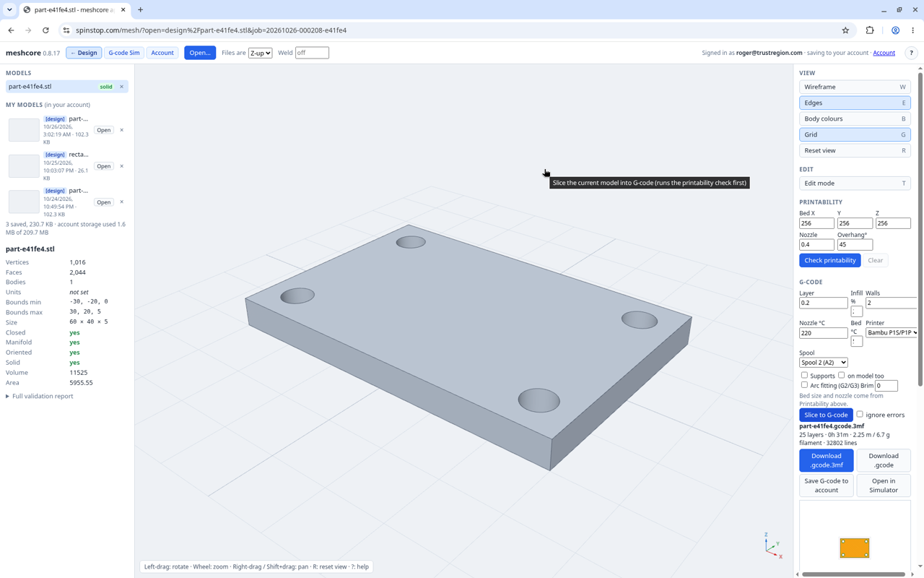Click Check printability button
Viewport: 924px width, 578px height.
tap(830, 260)
